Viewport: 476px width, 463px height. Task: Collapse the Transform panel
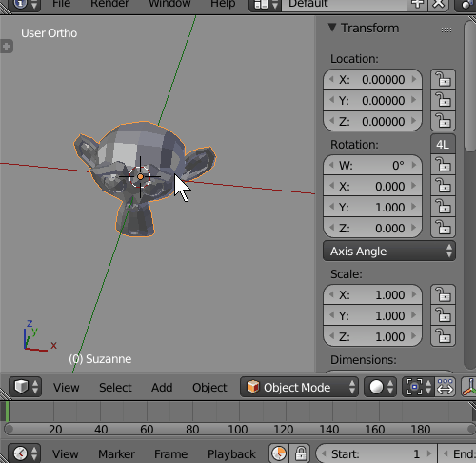pos(332,28)
